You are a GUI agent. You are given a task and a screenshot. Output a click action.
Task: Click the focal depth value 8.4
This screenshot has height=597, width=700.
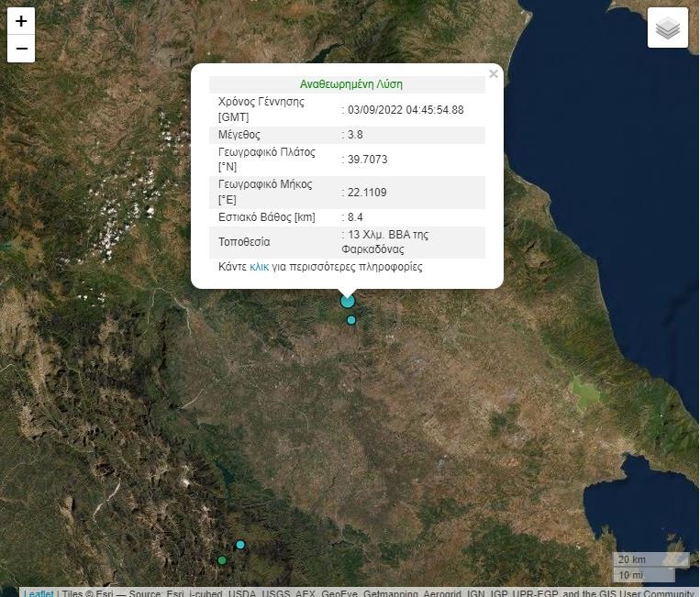354,217
